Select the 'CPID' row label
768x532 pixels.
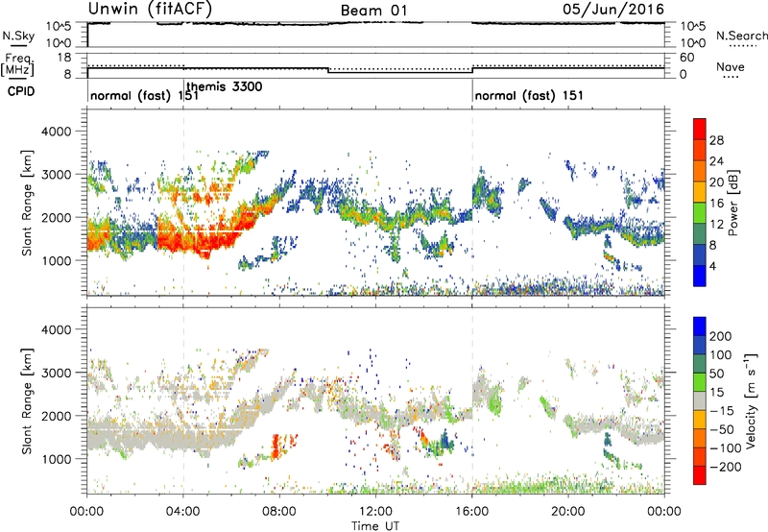(x=21, y=91)
